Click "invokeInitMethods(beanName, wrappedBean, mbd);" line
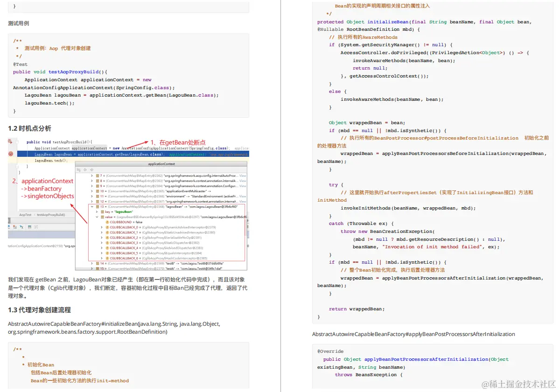Image resolution: width=559 pixels, height=392 pixels. click(x=408, y=208)
